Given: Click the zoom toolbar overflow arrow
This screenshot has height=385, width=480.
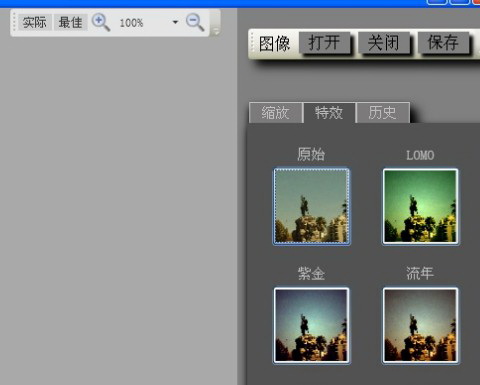Looking at the screenshot, I should click(x=216, y=31).
